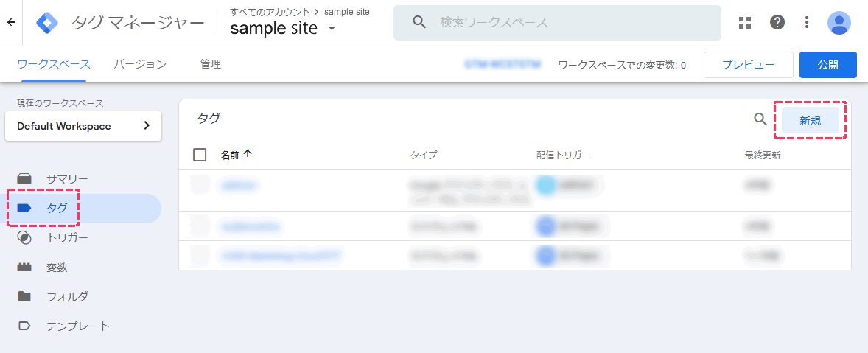This screenshot has height=353, width=868.
Task: Click the 配信トリガー column header
Action: click(x=563, y=155)
